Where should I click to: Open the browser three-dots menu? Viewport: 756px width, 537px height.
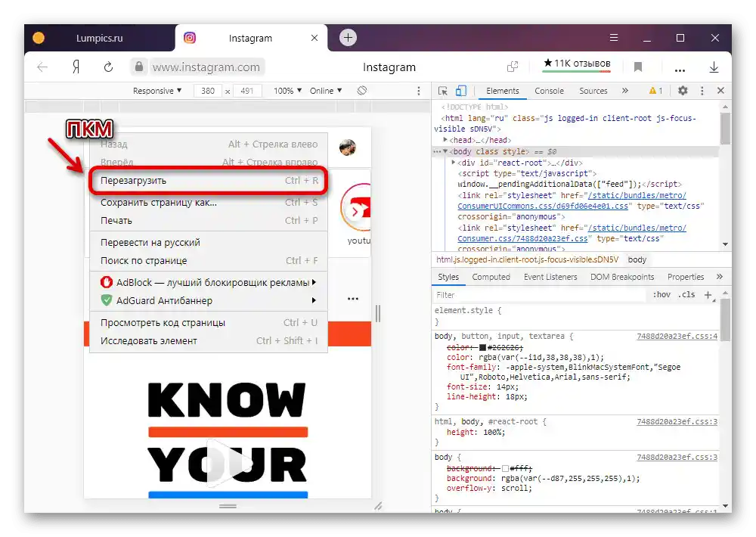[x=680, y=70]
